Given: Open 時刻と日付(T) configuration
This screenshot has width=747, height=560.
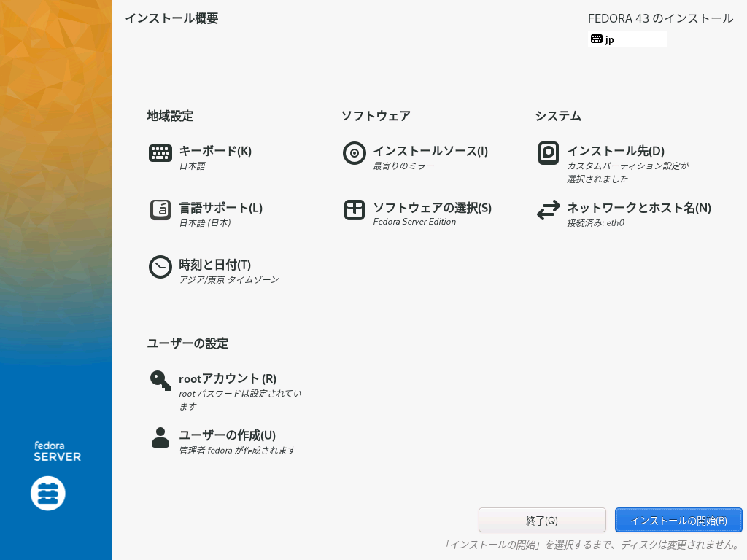Looking at the screenshot, I should (214, 265).
